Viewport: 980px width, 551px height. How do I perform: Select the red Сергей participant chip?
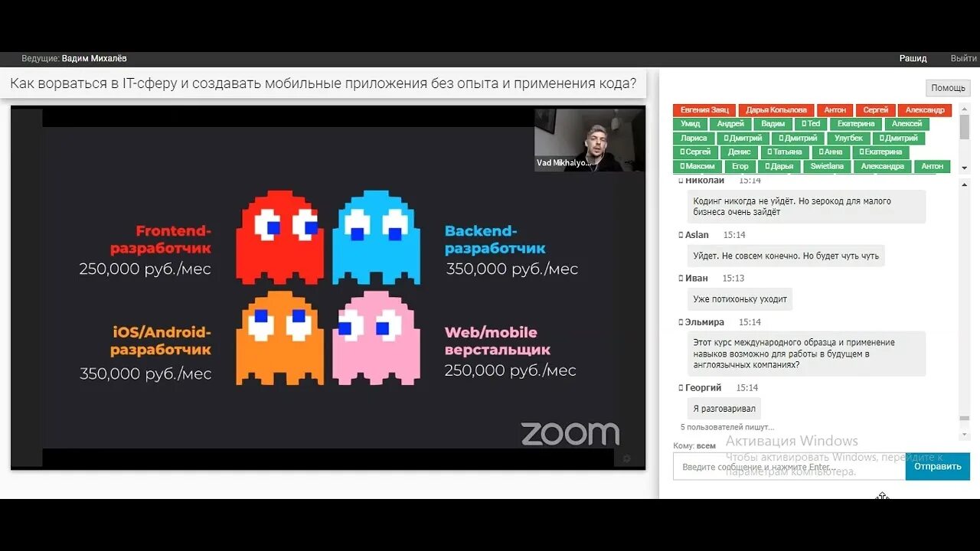tap(875, 110)
